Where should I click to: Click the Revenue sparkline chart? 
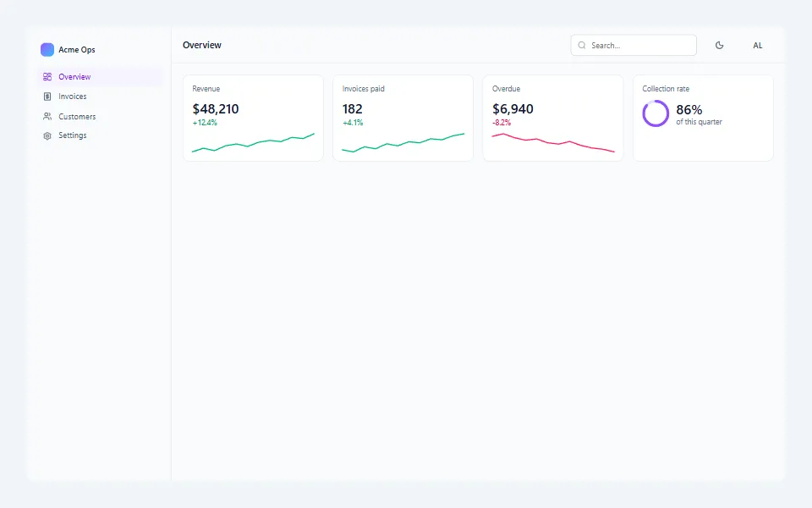[x=253, y=142]
